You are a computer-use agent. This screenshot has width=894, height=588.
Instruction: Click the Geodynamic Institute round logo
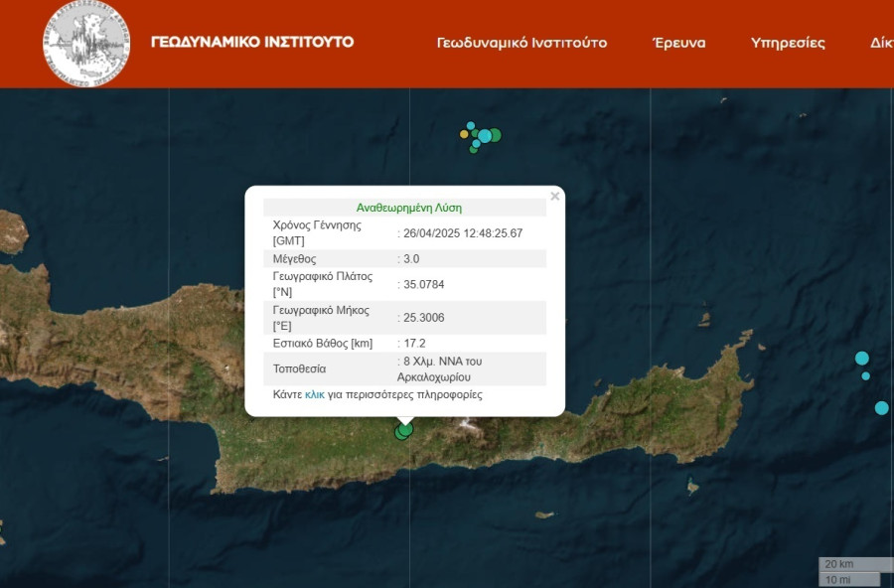[86, 43]
